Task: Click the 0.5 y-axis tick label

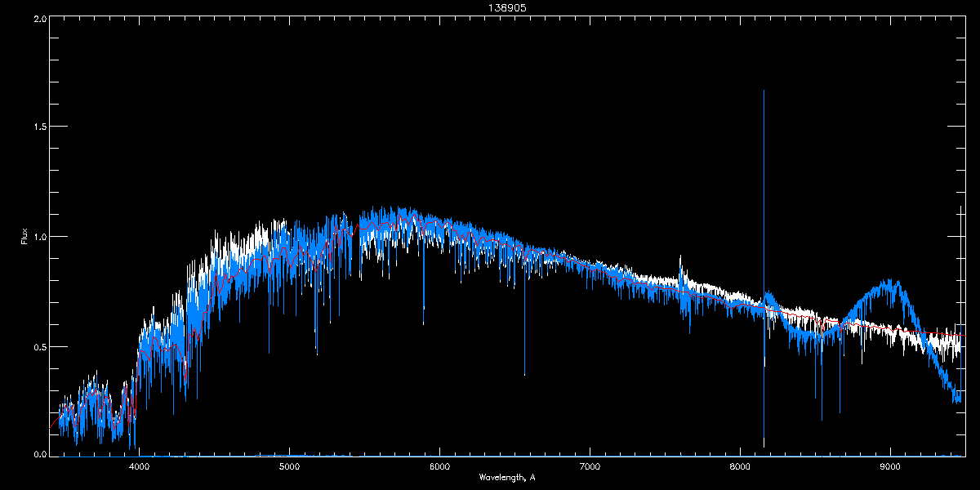Action: point(39,346)
